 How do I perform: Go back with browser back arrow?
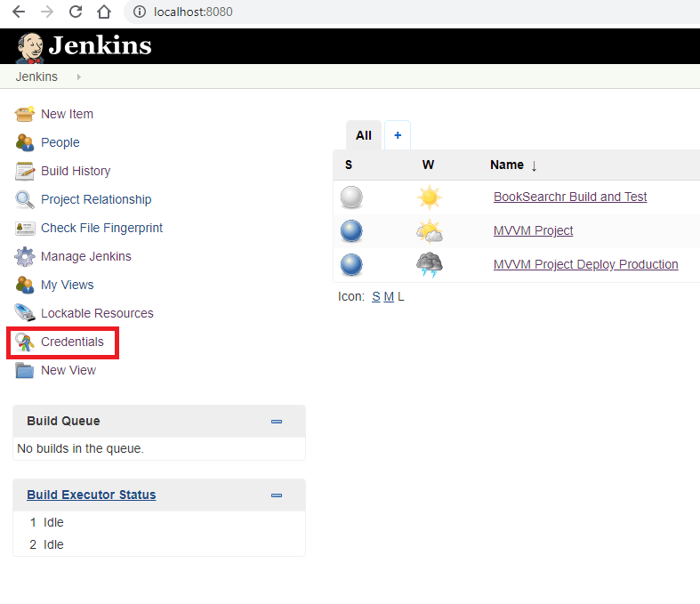tap(19, 12)
